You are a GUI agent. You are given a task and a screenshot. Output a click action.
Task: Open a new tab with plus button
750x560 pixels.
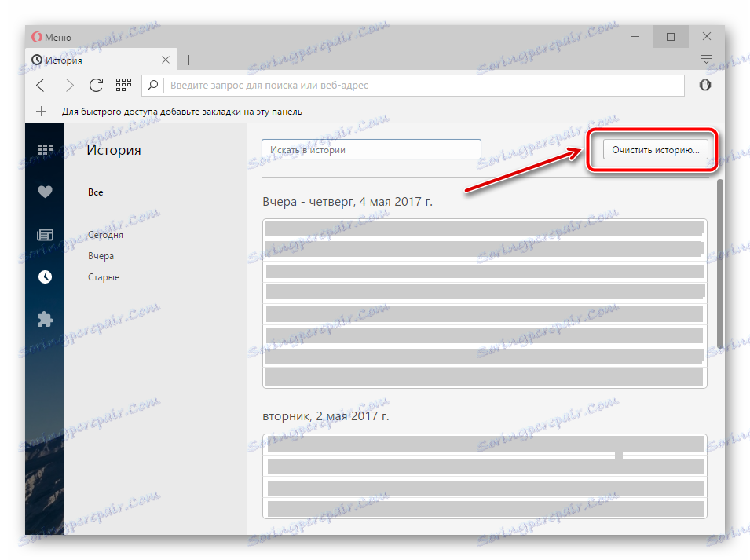pyautogui.click(x=189, y=60)
